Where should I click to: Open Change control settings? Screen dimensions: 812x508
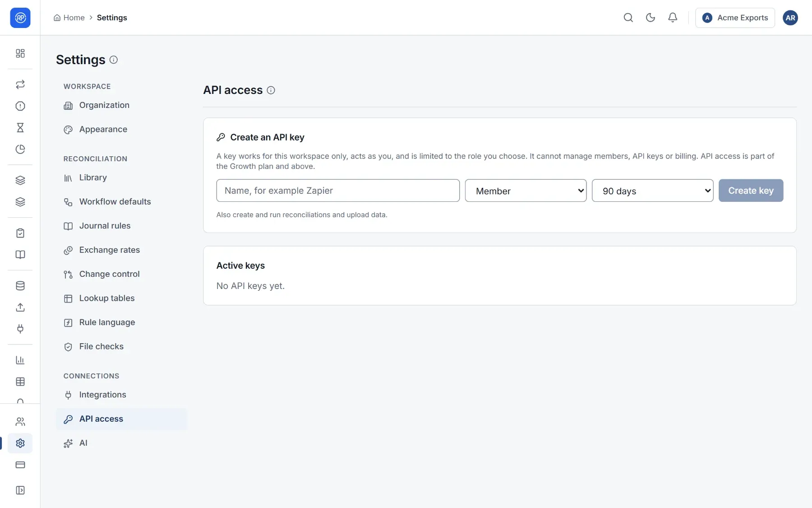(121, 274)
